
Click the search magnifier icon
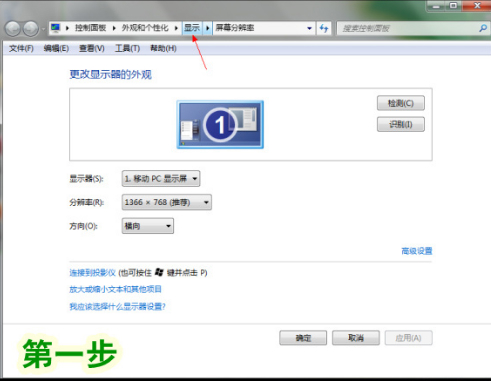483,28
